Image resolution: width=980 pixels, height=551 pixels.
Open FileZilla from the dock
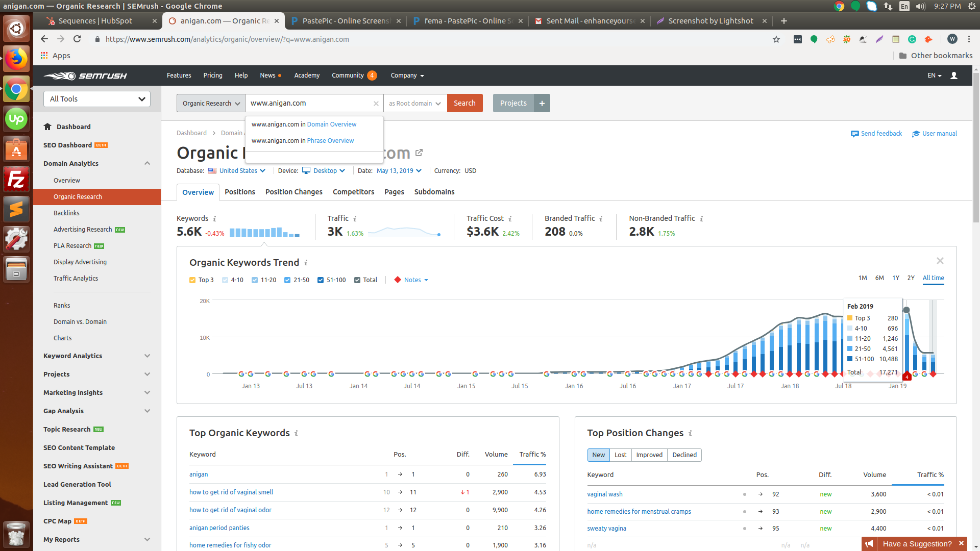coord(16,180)
